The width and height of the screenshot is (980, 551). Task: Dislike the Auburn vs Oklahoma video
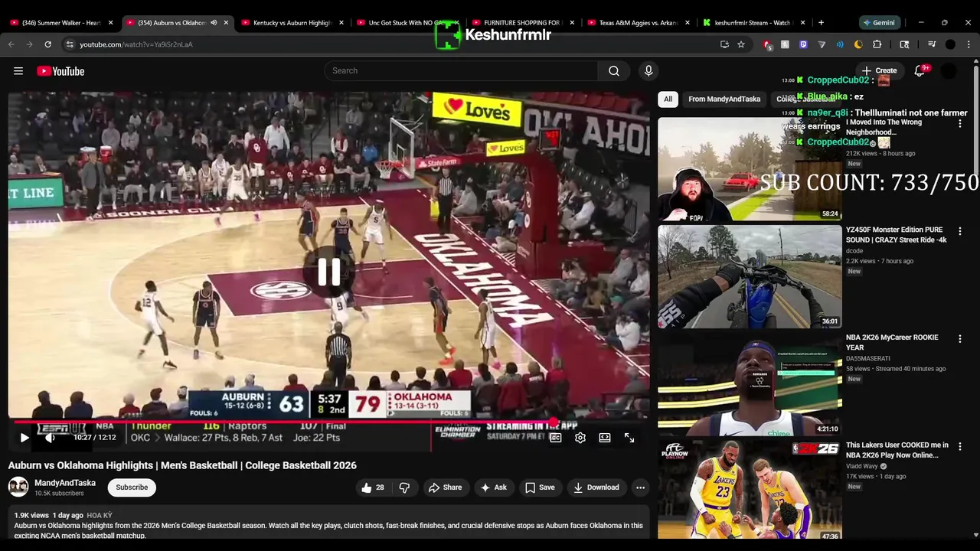click(404, 487)
